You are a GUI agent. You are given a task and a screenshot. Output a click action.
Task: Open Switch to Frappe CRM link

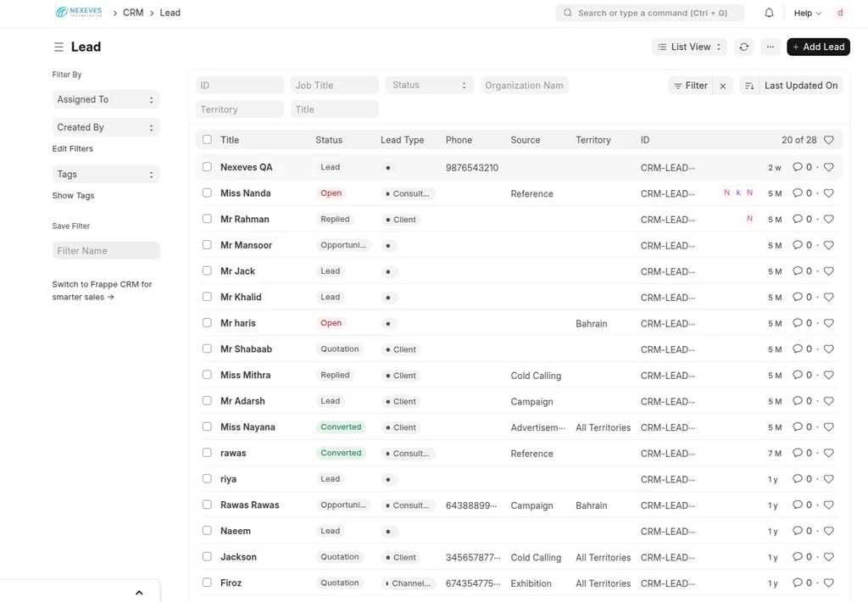click(102, 291)
